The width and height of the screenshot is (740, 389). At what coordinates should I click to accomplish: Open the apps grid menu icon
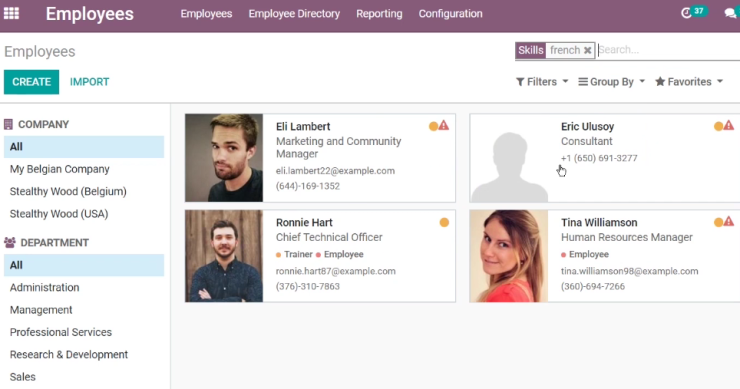click(11, 13)
